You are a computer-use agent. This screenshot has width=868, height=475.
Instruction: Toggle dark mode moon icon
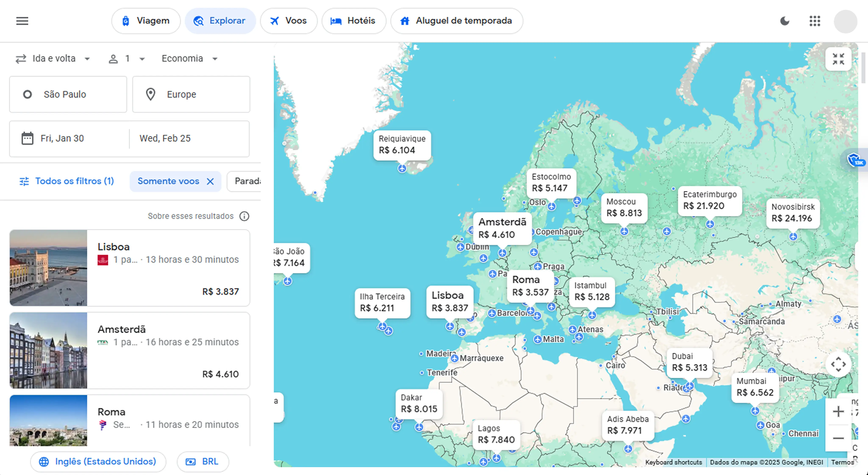(785, 21)
